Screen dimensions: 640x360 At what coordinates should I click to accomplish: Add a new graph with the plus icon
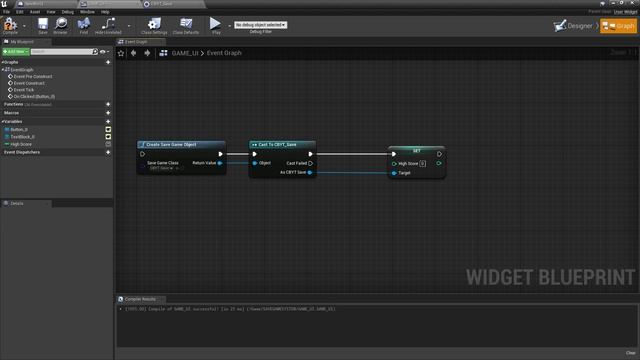(108, 62)
